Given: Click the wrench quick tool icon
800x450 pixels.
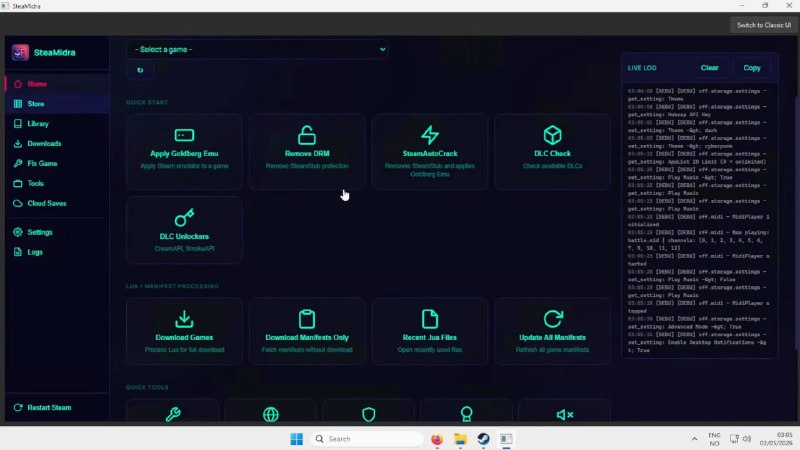Looking at the screenshot, I should point(173,414).
